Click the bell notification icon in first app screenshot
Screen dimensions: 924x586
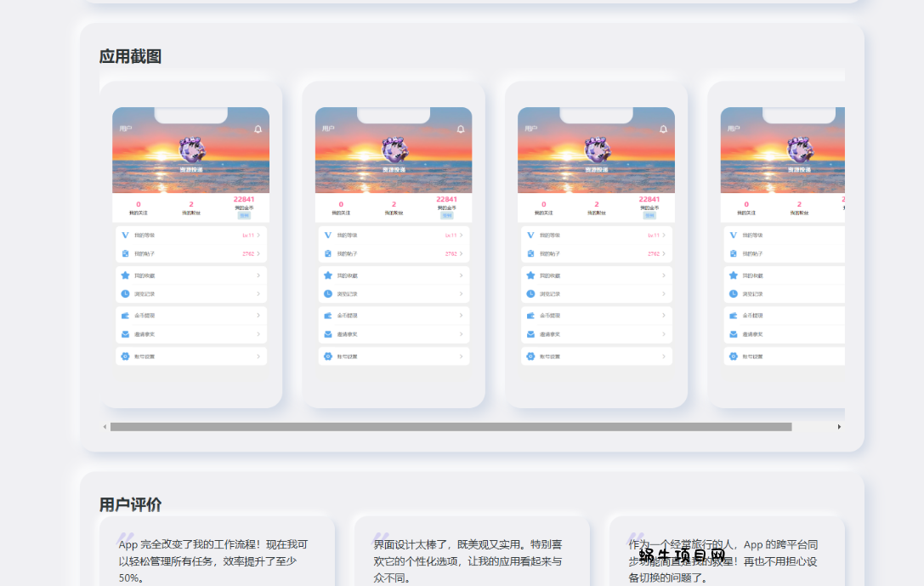tap(258, 129)
